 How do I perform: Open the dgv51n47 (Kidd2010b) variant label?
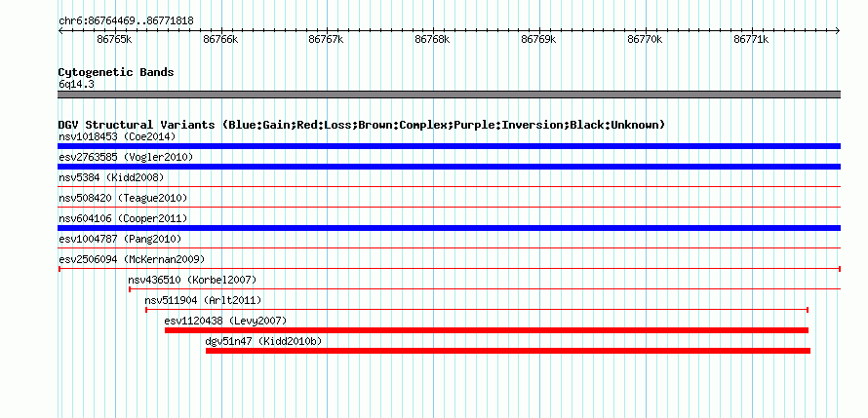(x=263, y=341)
